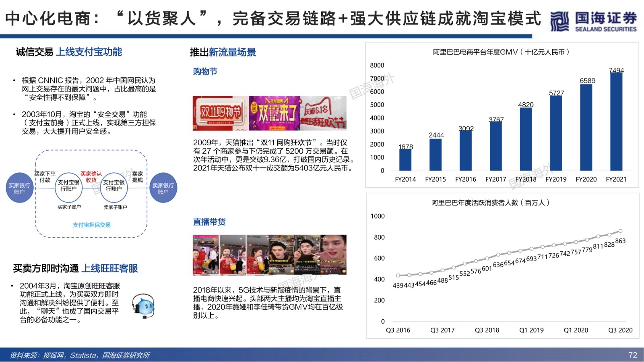Viewport: 644px width, 362px height.
Task: Click data label 779 on line chart
Action: pyautogui.click(x=587, y=250)
